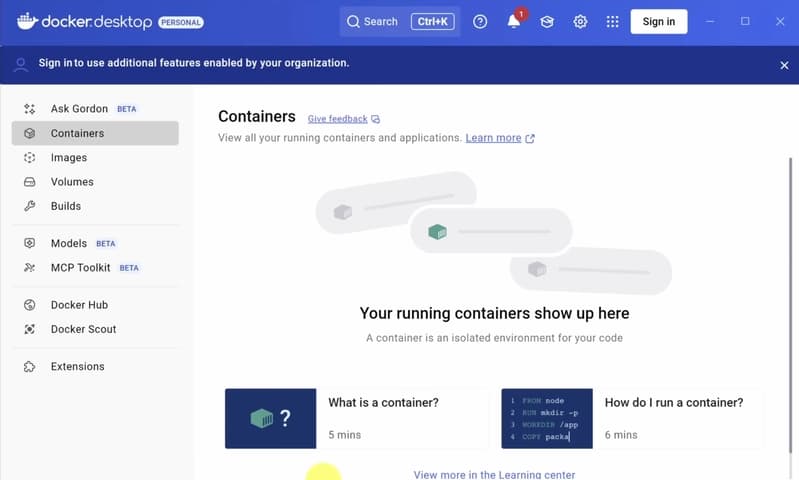The image size is (799, 480).
Task: Open Ask Gordon in sidebar
Action: [x=95, y=109]
